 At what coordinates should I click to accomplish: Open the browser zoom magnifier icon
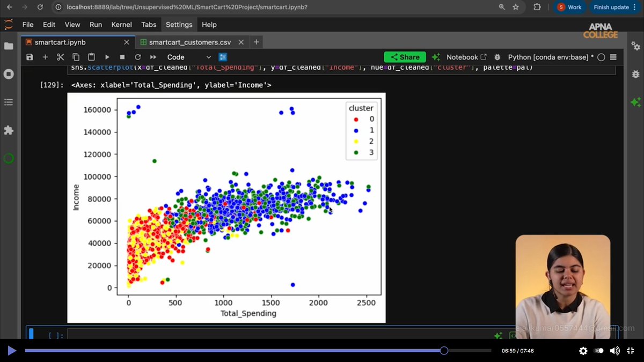click(x=502, y=8)
